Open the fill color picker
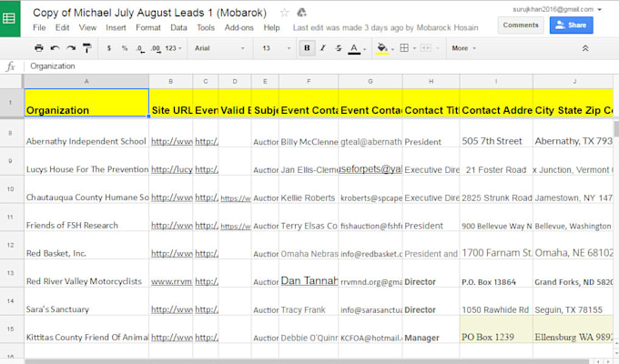The height and width of the screenshot is (364, 619). point(382,48)
